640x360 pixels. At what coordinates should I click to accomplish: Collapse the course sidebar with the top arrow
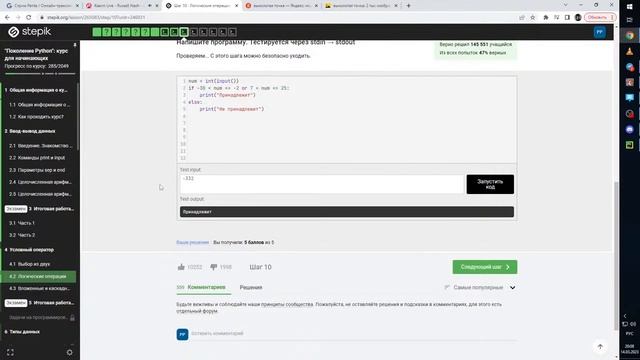75,45
